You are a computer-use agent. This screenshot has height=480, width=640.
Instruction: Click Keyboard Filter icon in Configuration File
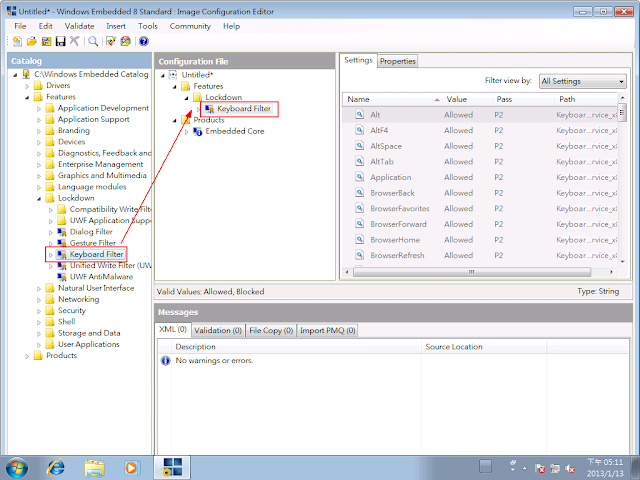tap(209, 109)
